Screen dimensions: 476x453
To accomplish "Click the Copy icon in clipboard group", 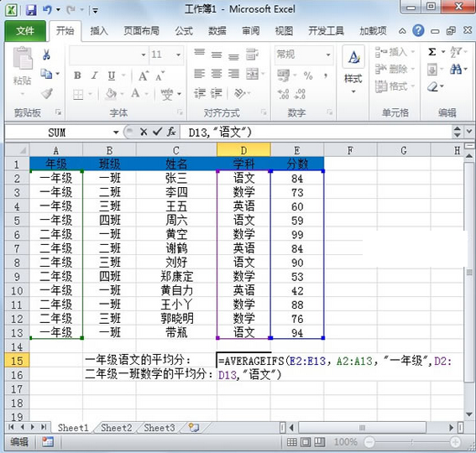I will 46,74.
